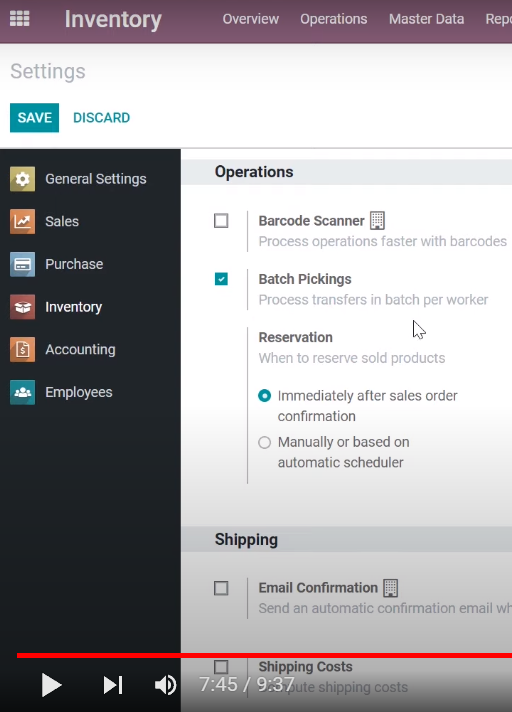Click the Accounting document icon in sidebar
512x712 pixels.
coord(22,350)
